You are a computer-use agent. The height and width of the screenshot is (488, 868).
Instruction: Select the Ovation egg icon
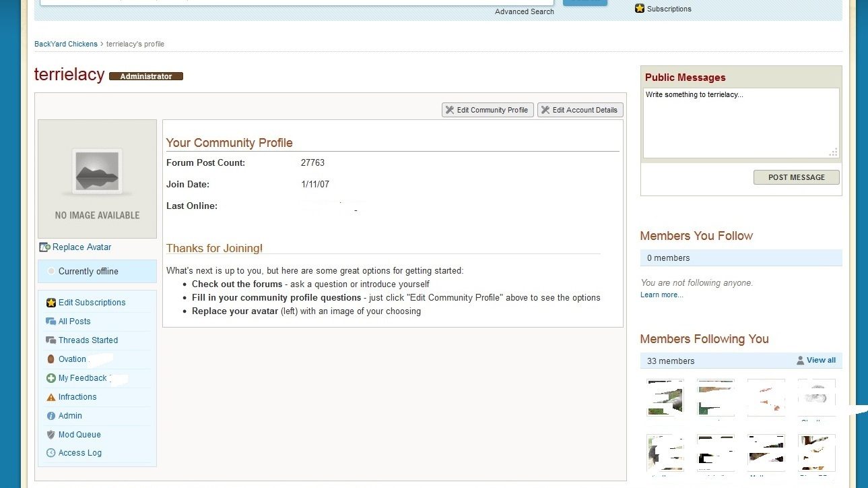pyautogui.click(x=51, y=359)
